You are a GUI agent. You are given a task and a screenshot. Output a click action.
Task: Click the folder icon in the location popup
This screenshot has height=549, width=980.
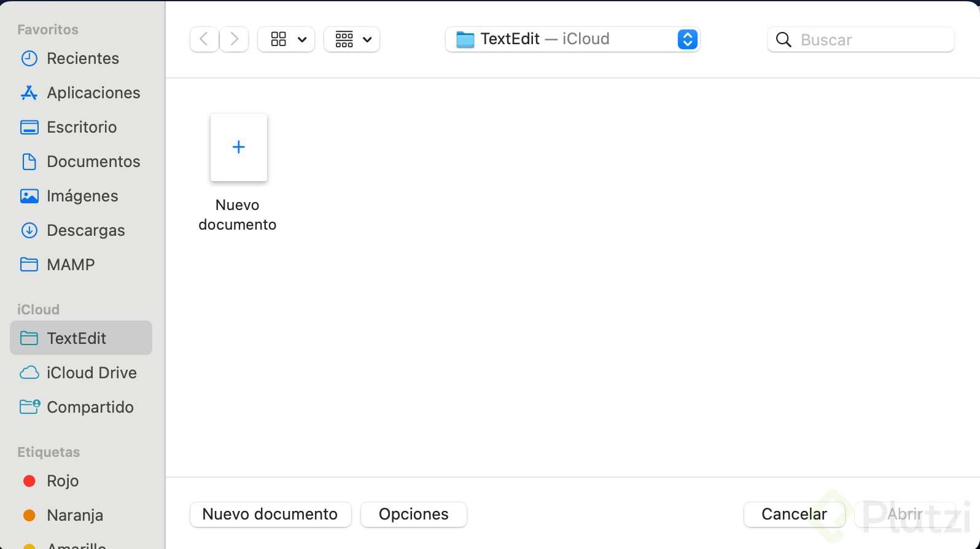tap(465, 40)
